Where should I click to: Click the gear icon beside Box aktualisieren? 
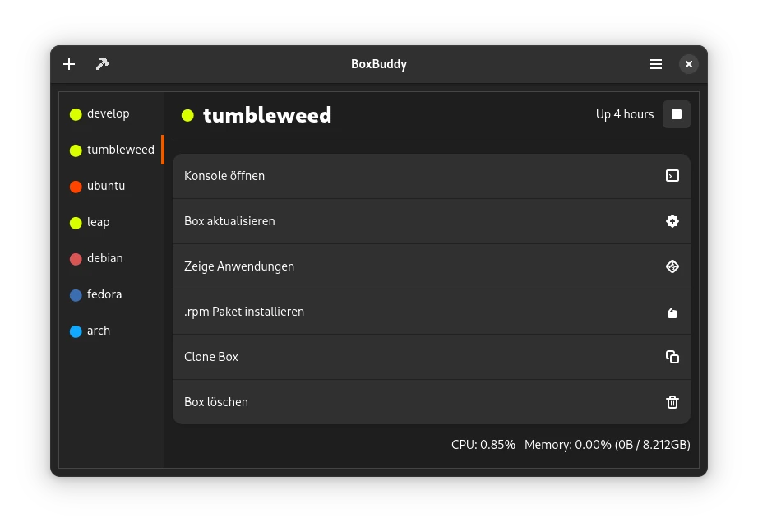[672, 220]
